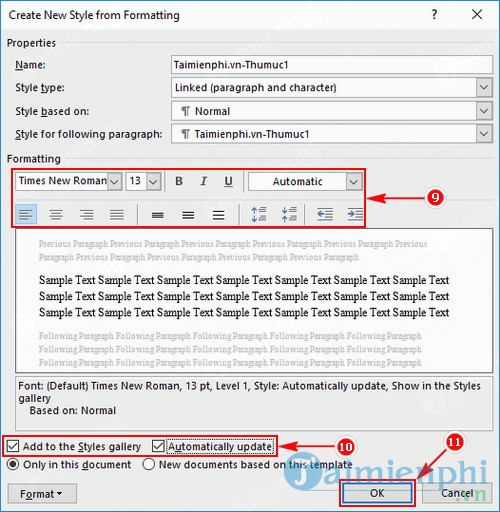Click the Cancel button
Screen dimensions: 500x512
point(457,493)
